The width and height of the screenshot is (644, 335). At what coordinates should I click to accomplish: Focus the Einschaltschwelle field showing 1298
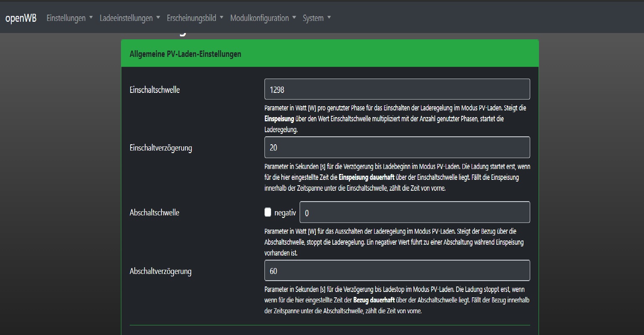click(397, 89)
